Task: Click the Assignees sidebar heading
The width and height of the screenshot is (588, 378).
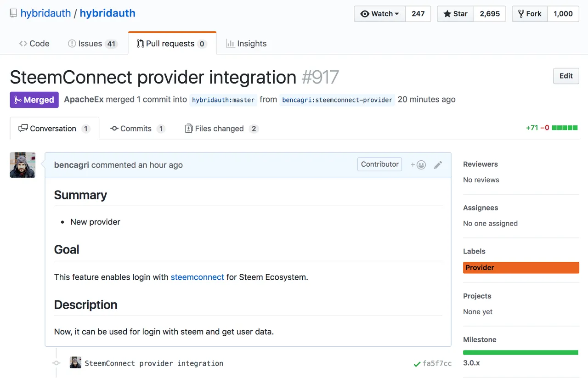Action: (x=481, y=208)
